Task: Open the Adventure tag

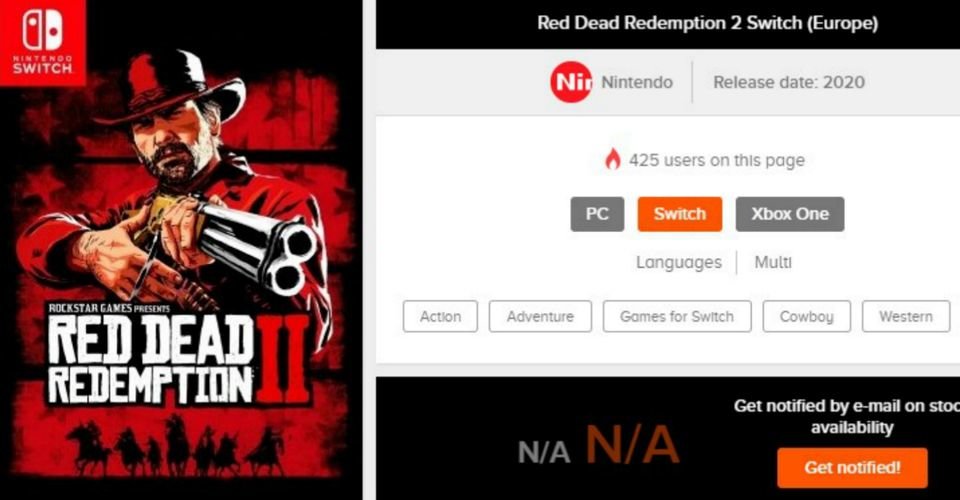Action: coord(540,316)
